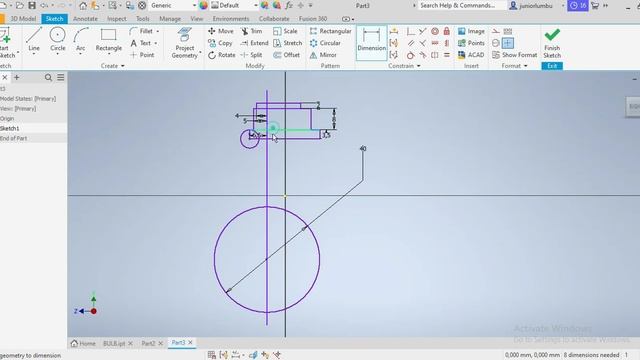Expand the Create panel dropdown
The width and height of the screenshot is (640, 360).
click(x=113, y=66)
